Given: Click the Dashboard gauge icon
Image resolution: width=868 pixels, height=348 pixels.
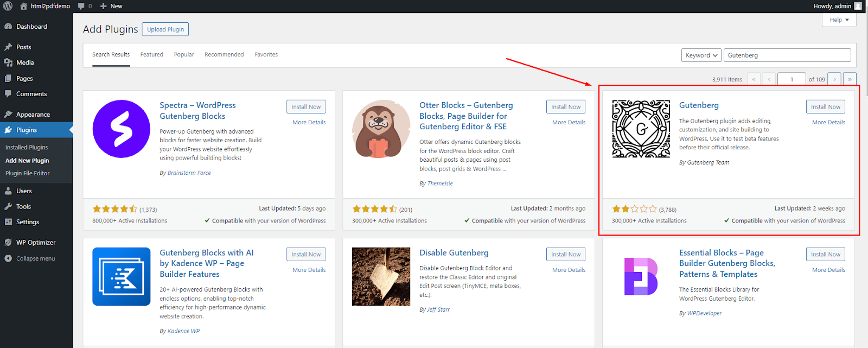Looking at the screenshot, I should pyautogui.click(x=8, y=26).
